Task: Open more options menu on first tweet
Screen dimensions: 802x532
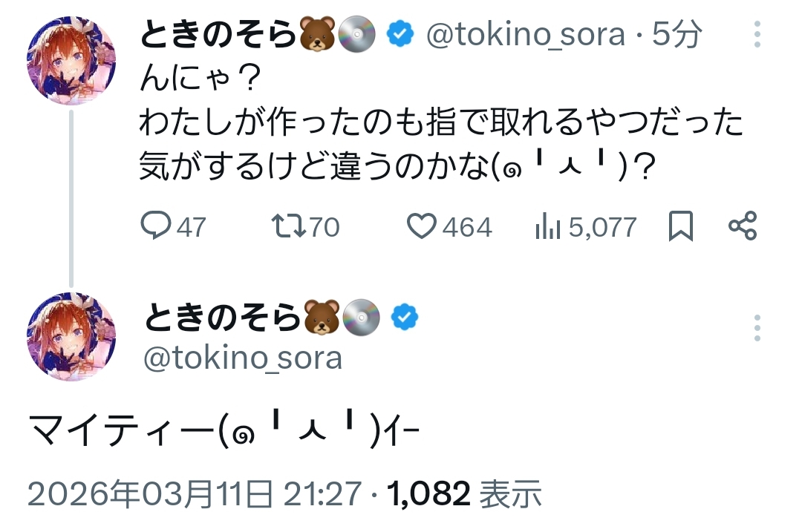Action: [x=757, y=34]
